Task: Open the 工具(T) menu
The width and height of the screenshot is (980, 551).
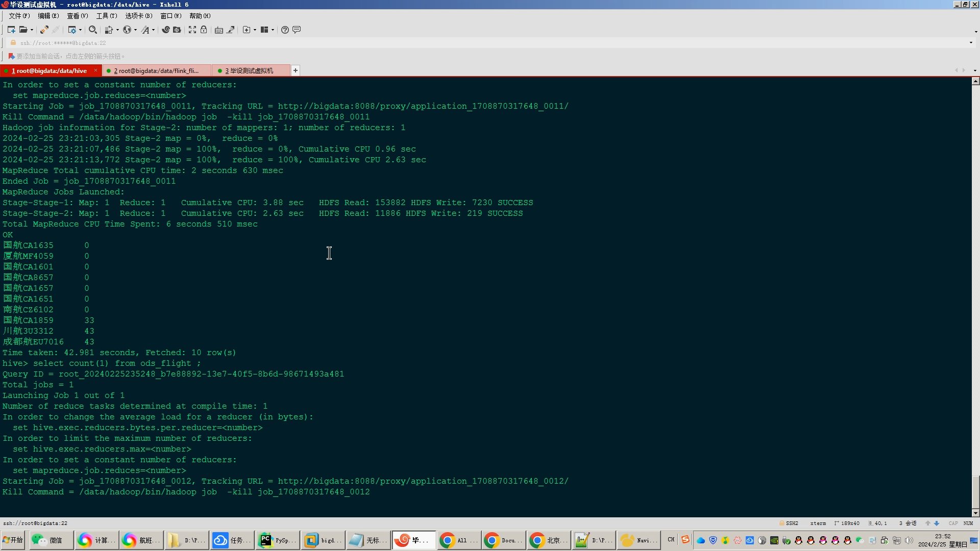Action: click(107, 16)
